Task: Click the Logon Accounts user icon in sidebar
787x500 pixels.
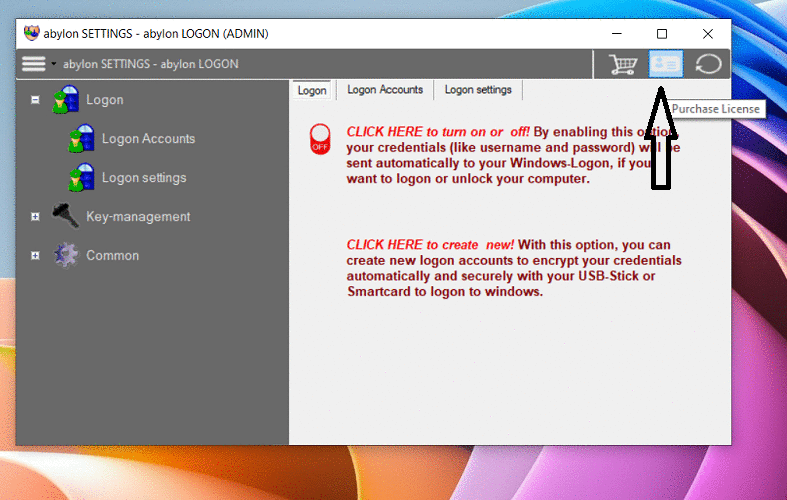Action: 81,139
